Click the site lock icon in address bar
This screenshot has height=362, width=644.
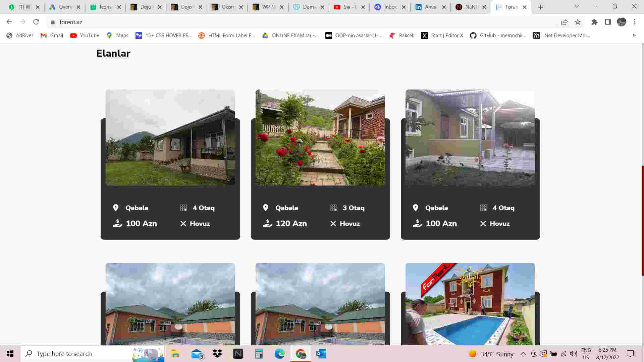[53, 22]
